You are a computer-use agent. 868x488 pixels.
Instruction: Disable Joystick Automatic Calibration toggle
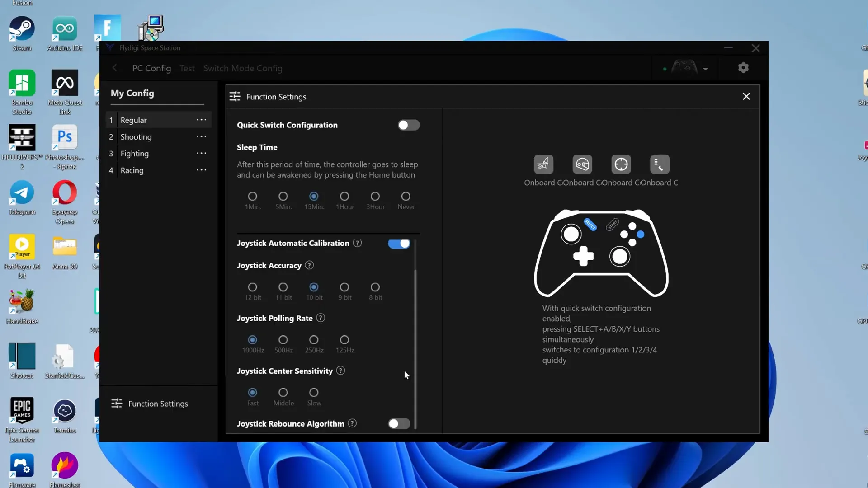[399, 244]
